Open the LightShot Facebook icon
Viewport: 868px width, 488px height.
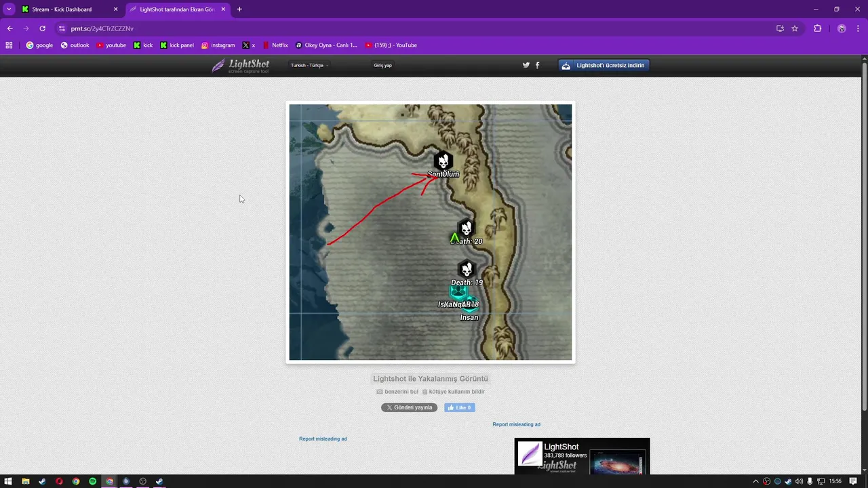538,65
